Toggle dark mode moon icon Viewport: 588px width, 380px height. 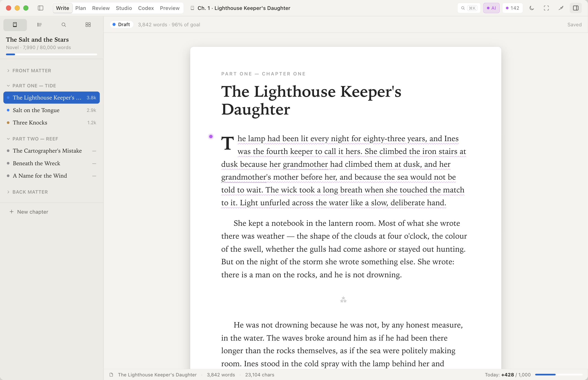pos(532,8)
